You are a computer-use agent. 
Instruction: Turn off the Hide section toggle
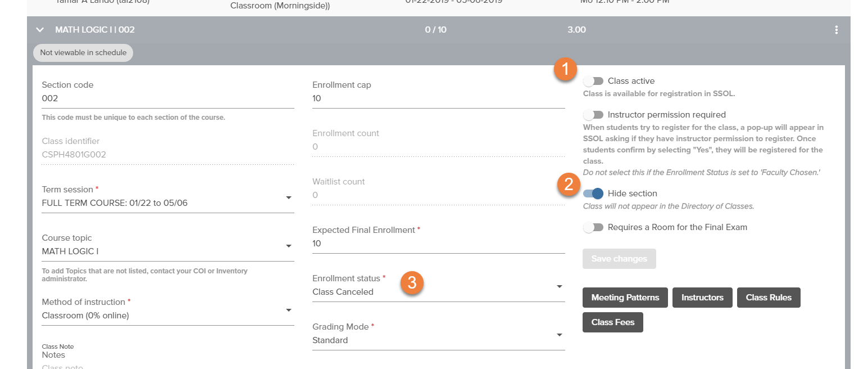click(x=593, y=193)
